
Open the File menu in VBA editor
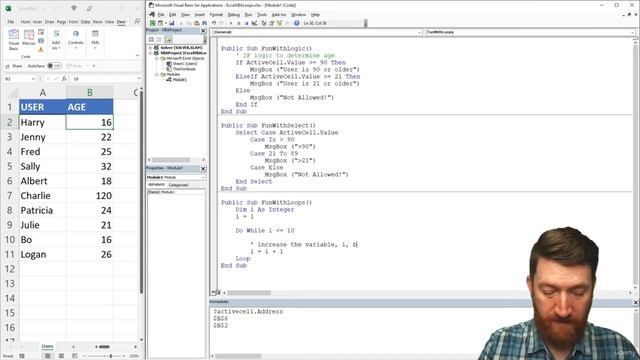(x=161, y=15)
